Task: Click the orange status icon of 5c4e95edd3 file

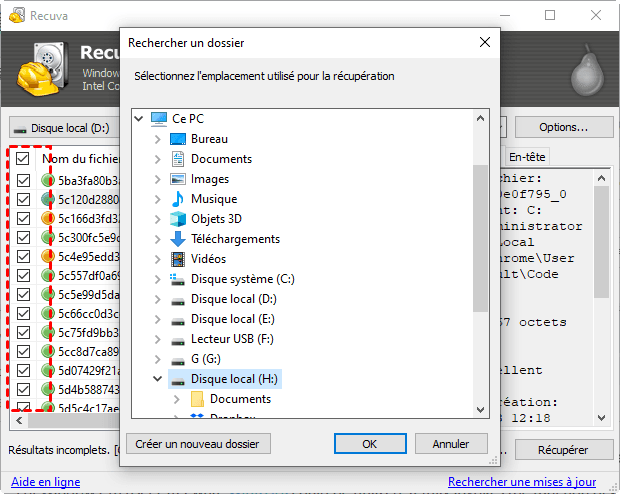Action: 48,256
